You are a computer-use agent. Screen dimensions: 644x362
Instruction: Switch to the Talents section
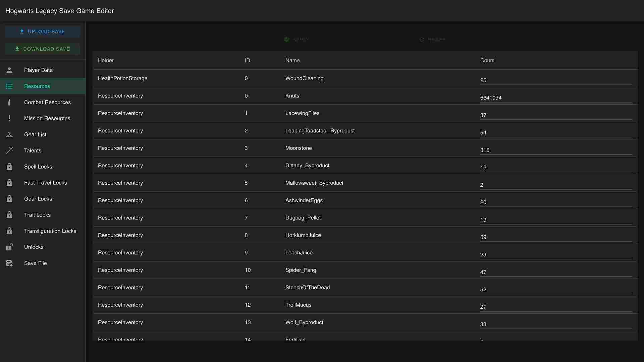(43, 150)
